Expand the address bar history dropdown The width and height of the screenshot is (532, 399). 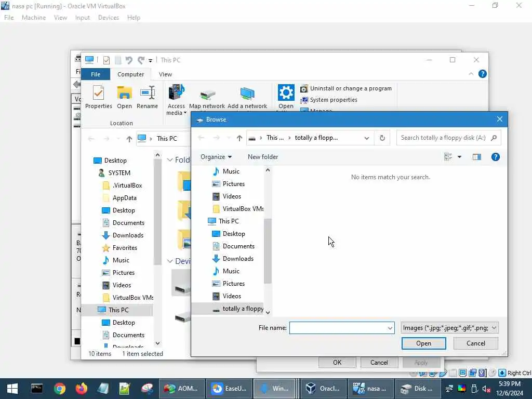click(367, 138)
